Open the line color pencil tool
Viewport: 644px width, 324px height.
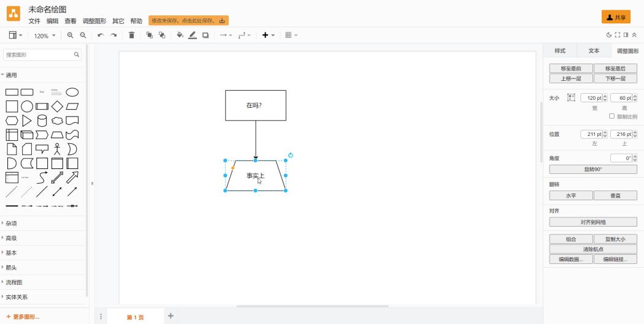pyautogui.click(x=192, y=36)
